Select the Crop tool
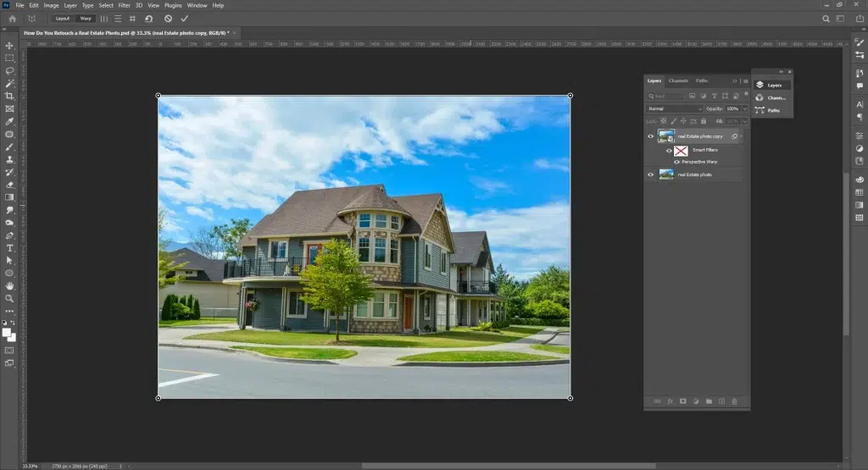The height and width of the screenshot is (470, 868). 9,97
